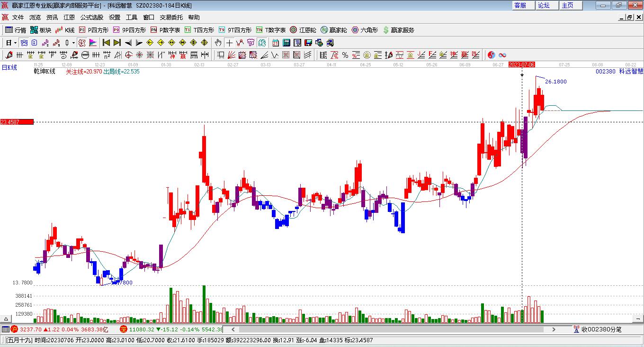This screenshot has height=347, width=644.
Task: Select the hand pan tool
Action: [x=218, y=43]
